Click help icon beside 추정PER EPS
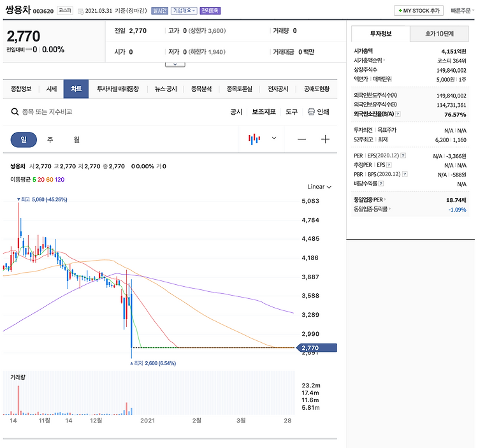This screenshot has height=448, width=478. coord(389,165)
